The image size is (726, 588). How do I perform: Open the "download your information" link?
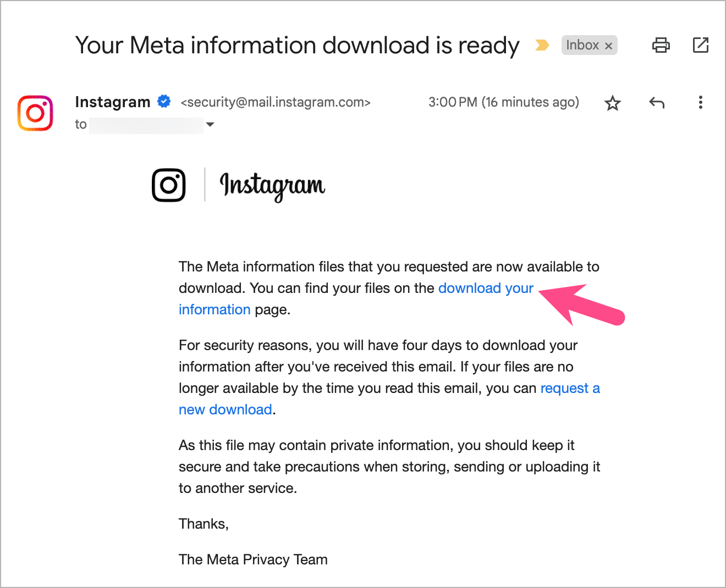485,289
